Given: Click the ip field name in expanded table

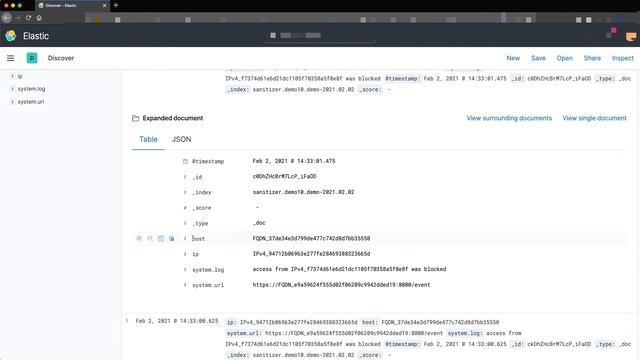Looking at the screenshot, I should click(196, 254).
